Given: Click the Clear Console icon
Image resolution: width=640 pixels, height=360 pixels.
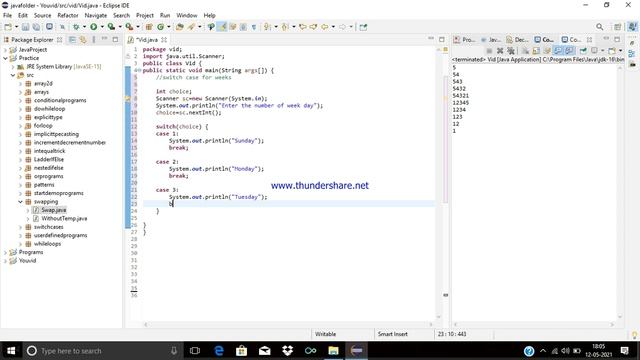Looking at the screenshot, I should [525, 51].
